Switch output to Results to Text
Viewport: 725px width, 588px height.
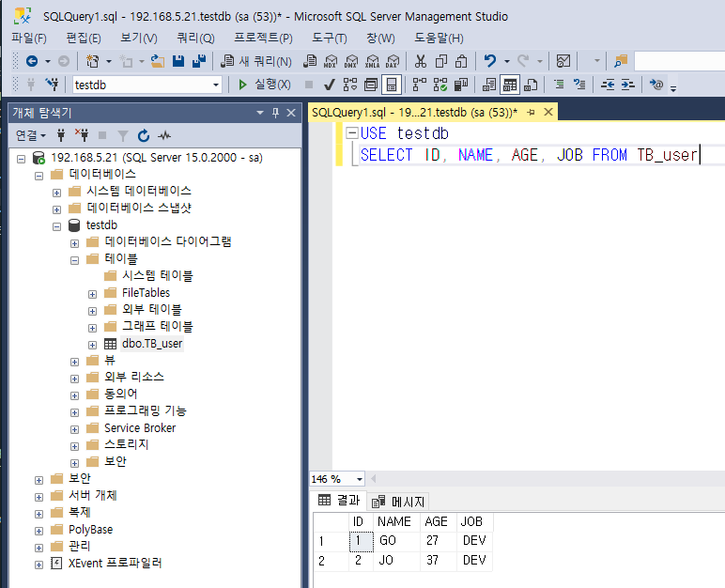tap(489, 85)
